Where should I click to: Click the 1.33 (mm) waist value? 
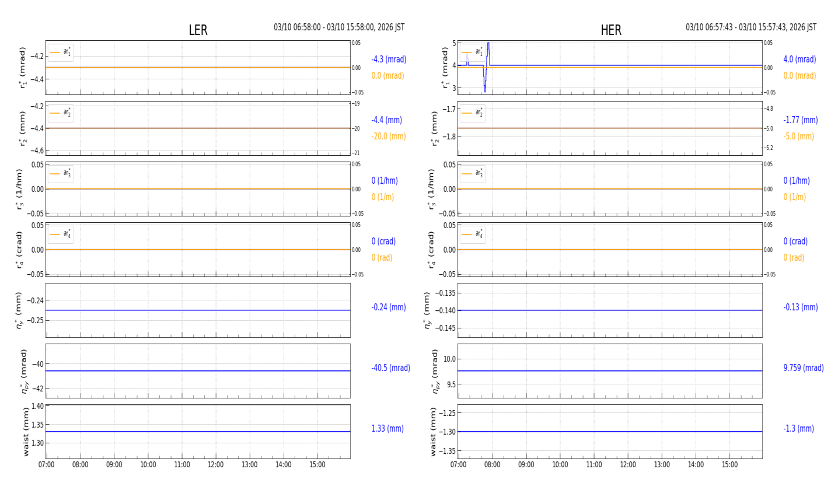point(387,429)
